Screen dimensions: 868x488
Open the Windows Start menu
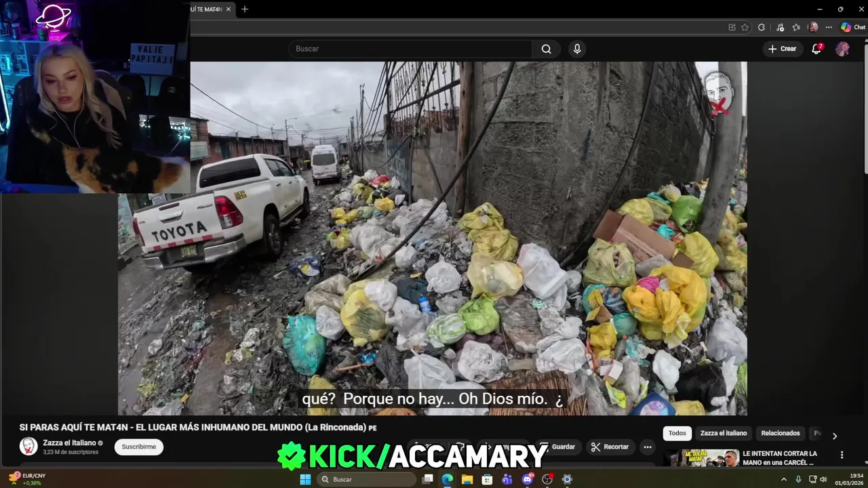(305, 479)
